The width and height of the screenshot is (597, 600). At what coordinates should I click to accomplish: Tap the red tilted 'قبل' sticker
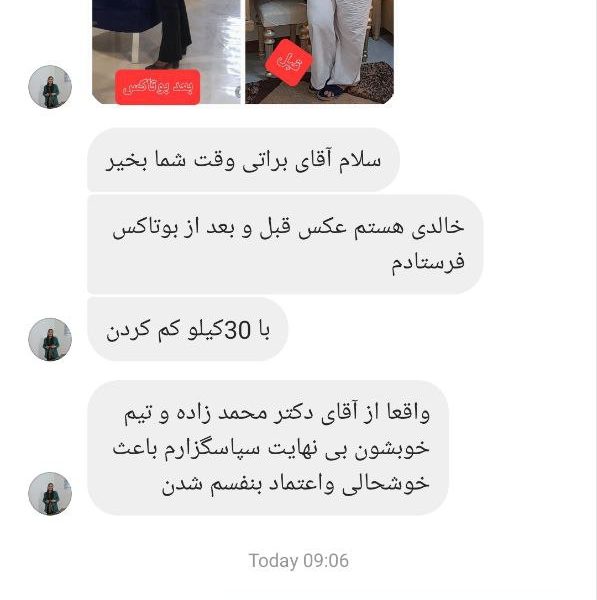pos(289,62)
